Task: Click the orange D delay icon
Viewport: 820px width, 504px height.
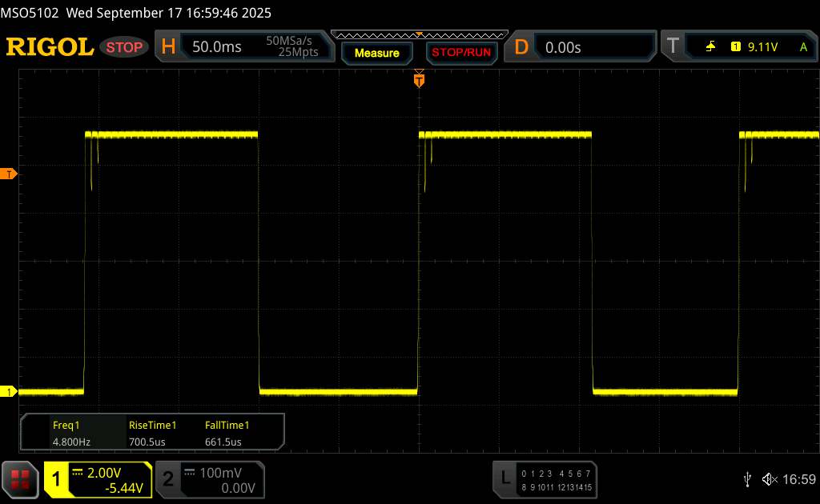Action: (x=521, y=47)
